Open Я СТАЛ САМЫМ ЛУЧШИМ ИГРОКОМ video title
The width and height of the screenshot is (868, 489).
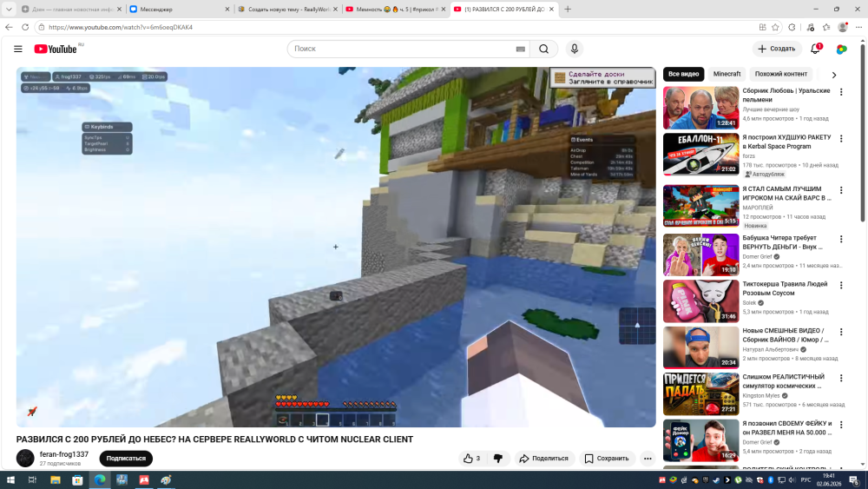click(786, 194)
